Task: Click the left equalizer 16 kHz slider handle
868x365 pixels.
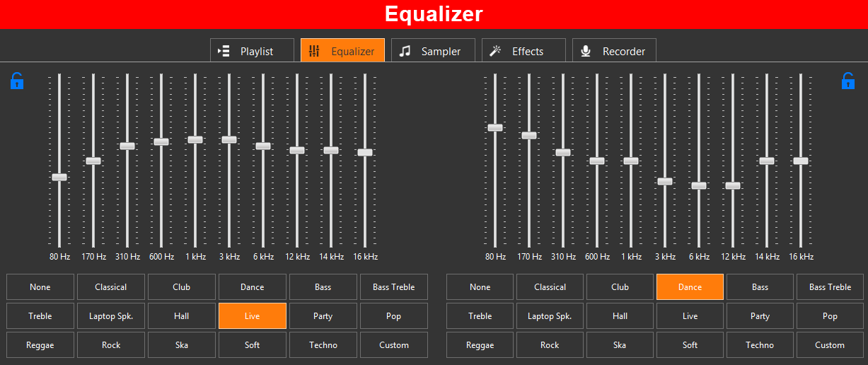Action: [365, 152]
